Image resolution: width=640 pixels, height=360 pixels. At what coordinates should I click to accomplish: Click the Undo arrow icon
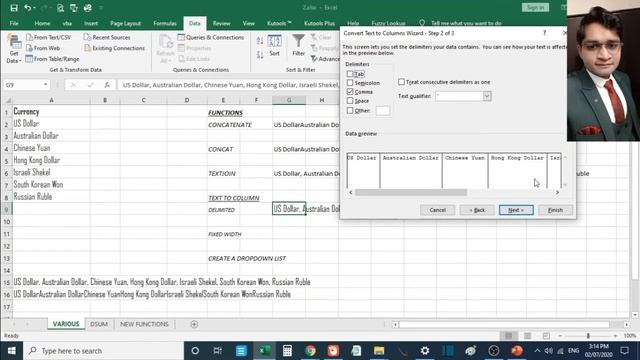point(28,8)
